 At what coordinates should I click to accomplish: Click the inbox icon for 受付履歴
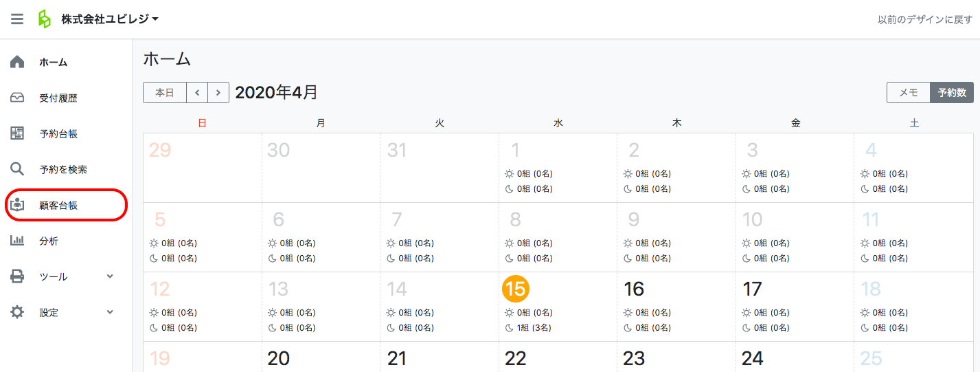point(17,98)
